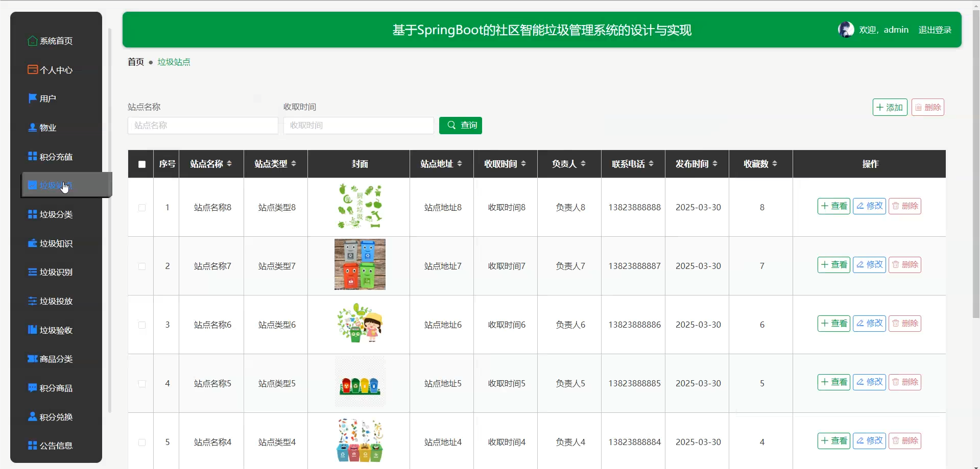Click the 个人中心 card icon

(x=33, y=69)
